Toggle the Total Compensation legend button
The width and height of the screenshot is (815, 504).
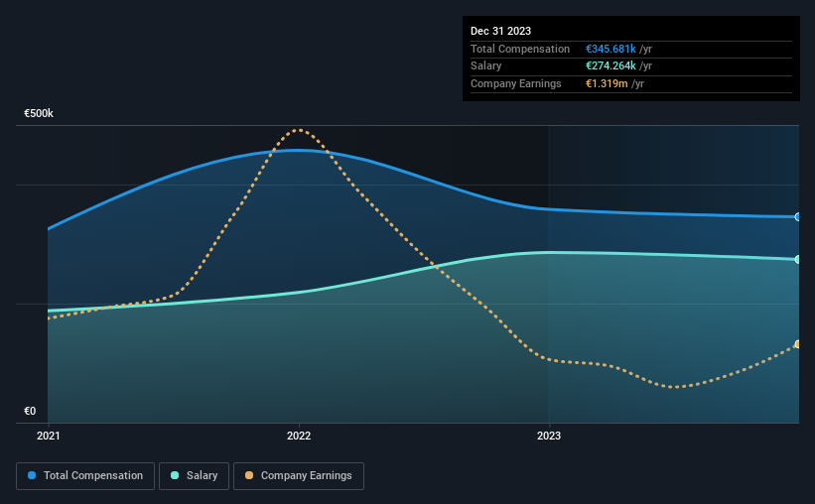85,476
